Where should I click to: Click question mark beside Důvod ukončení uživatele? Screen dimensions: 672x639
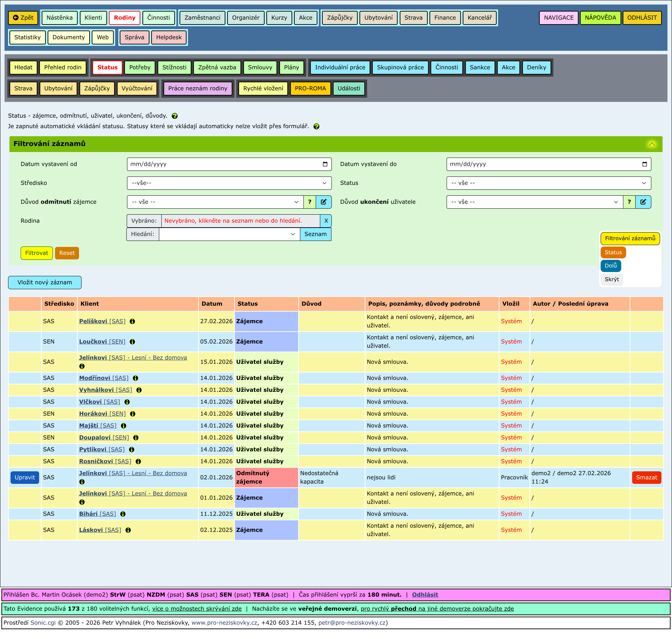(629, 202)
